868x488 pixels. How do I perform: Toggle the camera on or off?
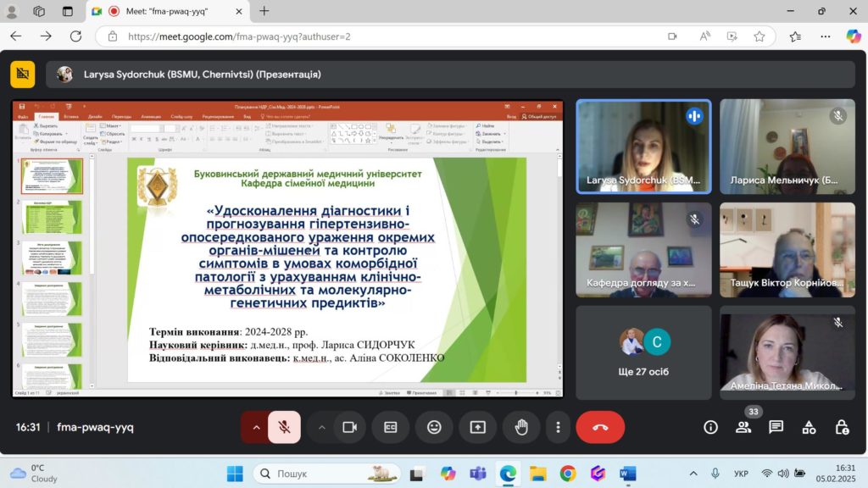(348, 427)
